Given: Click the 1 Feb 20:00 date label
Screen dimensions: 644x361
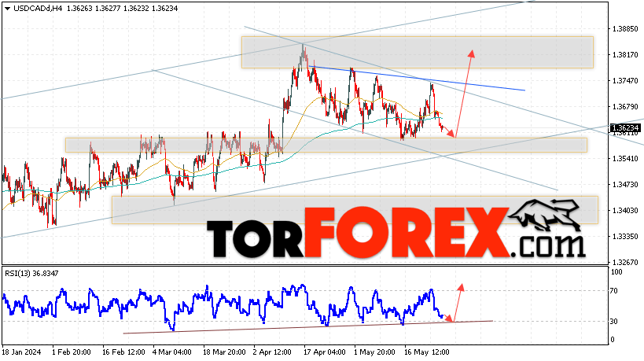Looking at the screenshot, I should (72, 352).
